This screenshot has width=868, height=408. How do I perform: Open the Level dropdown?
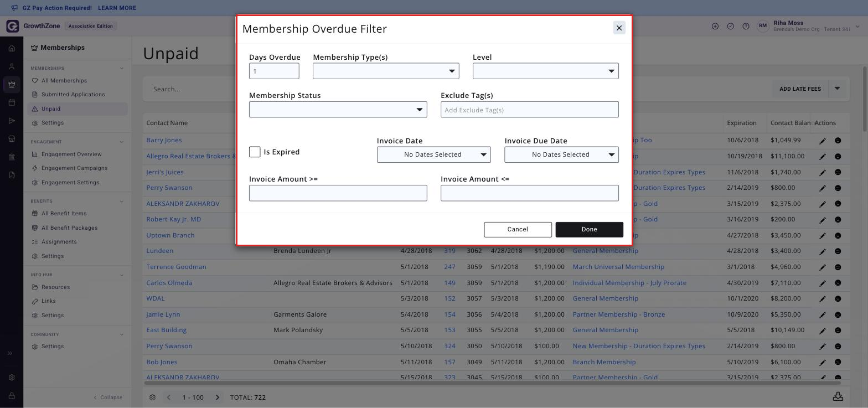545,71
